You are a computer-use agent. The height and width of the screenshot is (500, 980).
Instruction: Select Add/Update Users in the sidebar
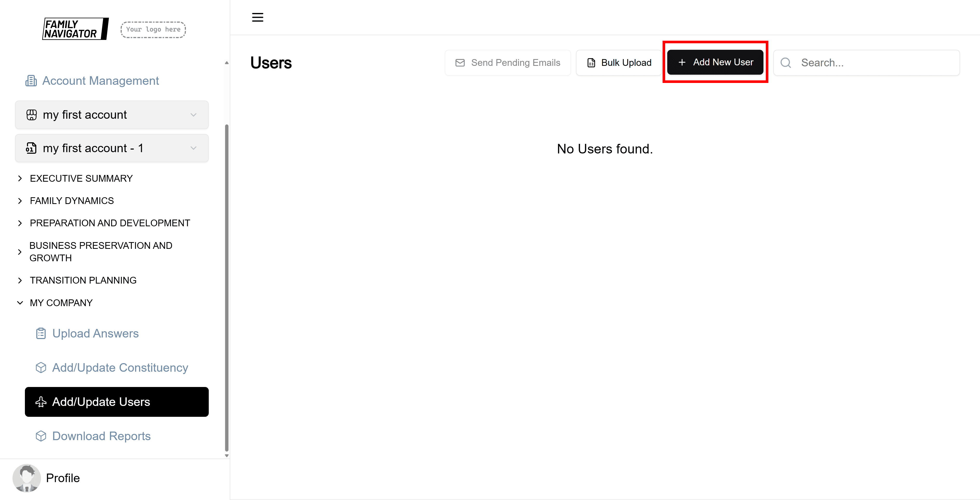point(101,402)
